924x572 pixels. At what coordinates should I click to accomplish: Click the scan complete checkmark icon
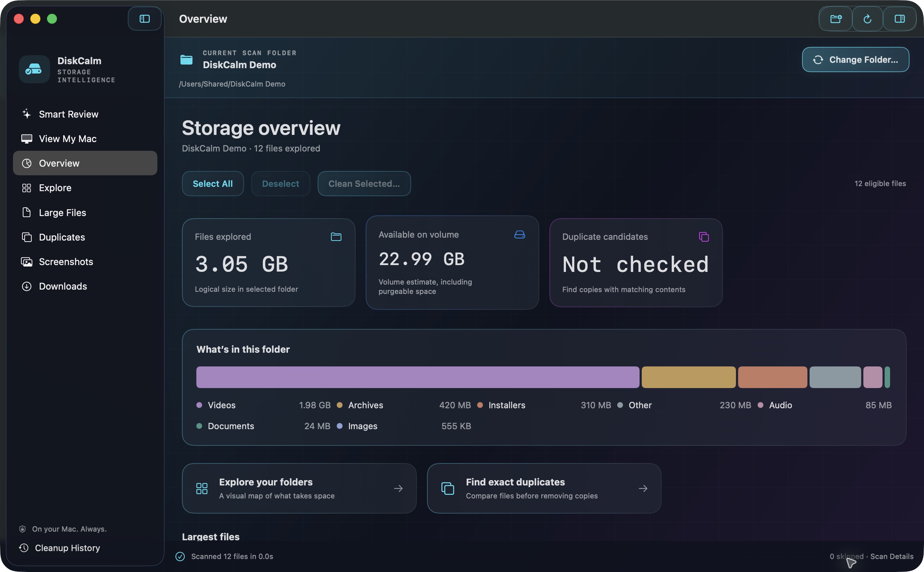180,556
